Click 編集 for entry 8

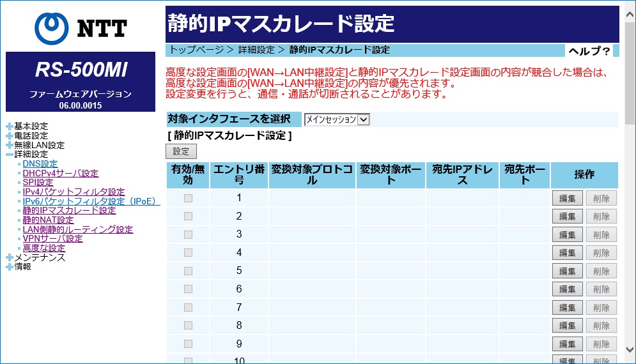pos(567,326)
